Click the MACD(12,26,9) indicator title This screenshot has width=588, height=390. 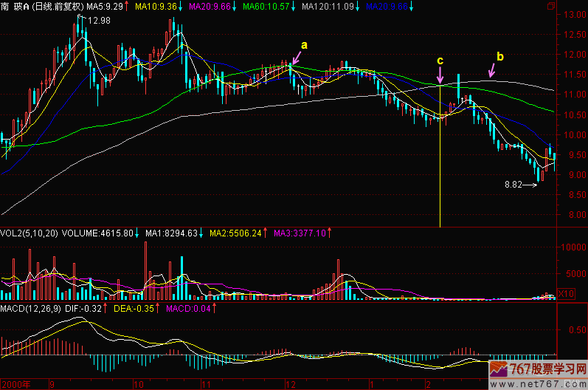[32, 307]
